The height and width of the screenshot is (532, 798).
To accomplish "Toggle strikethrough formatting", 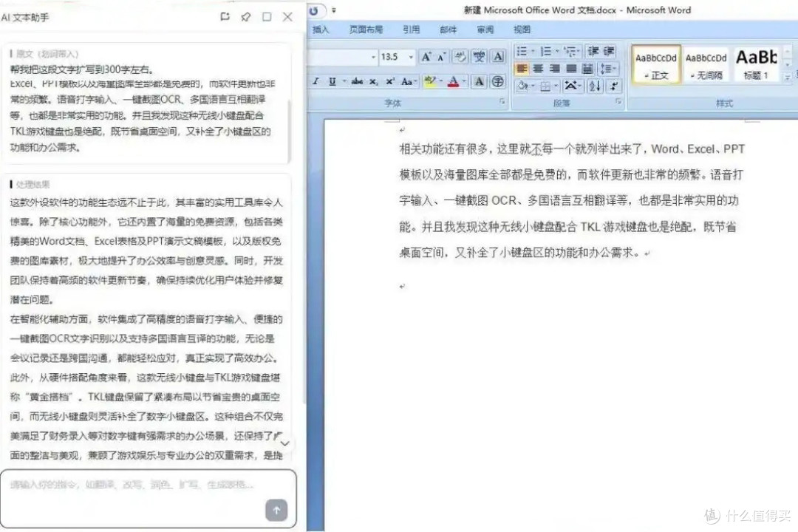I will [358, 81].
